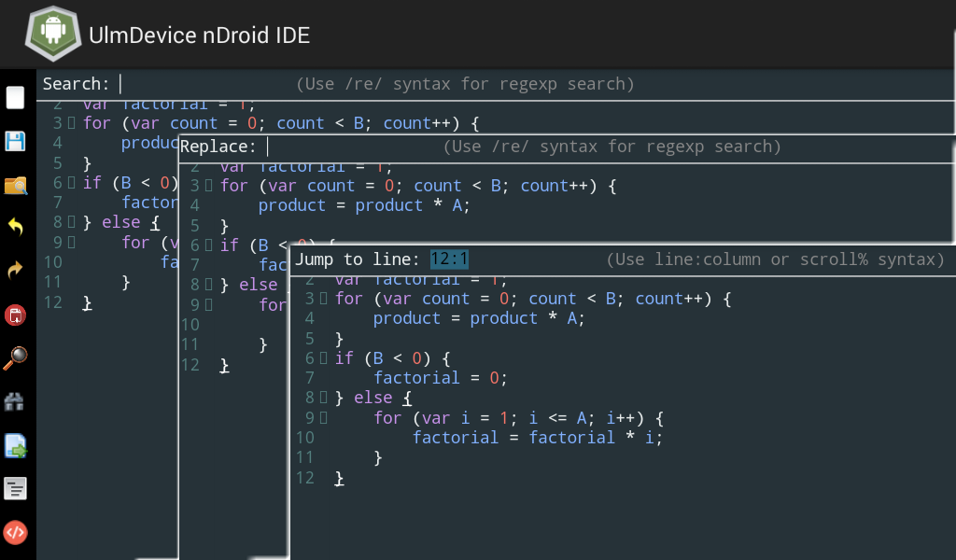
Task: Click the red code brackets icon
Action: coord(15,533)
